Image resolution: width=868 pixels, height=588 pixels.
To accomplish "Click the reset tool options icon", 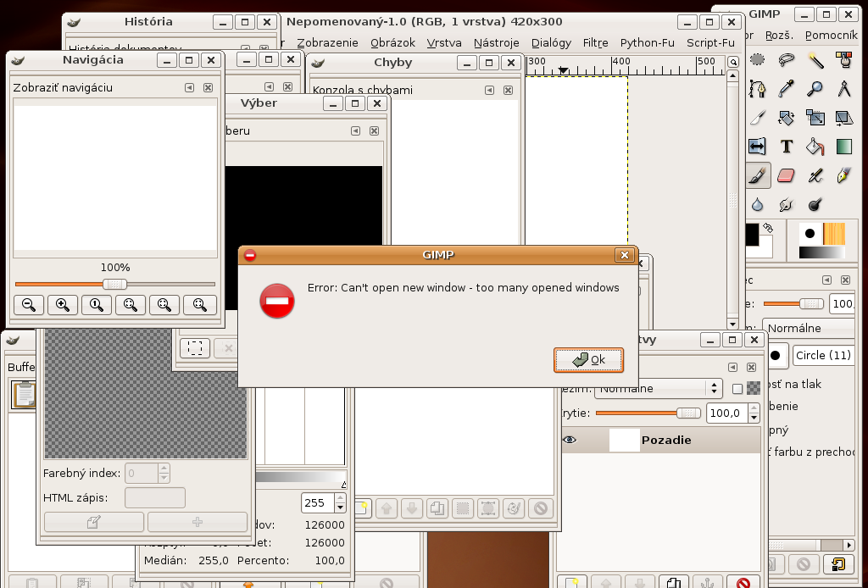I will coord(838,564).
